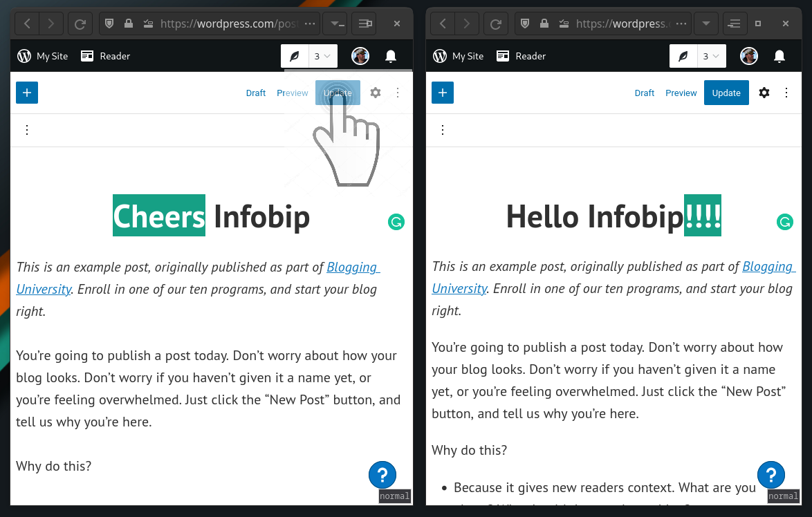Click Grammarly icon in left editor title
The height and width of the screenshot is (517, 812).
pos(396,222)
